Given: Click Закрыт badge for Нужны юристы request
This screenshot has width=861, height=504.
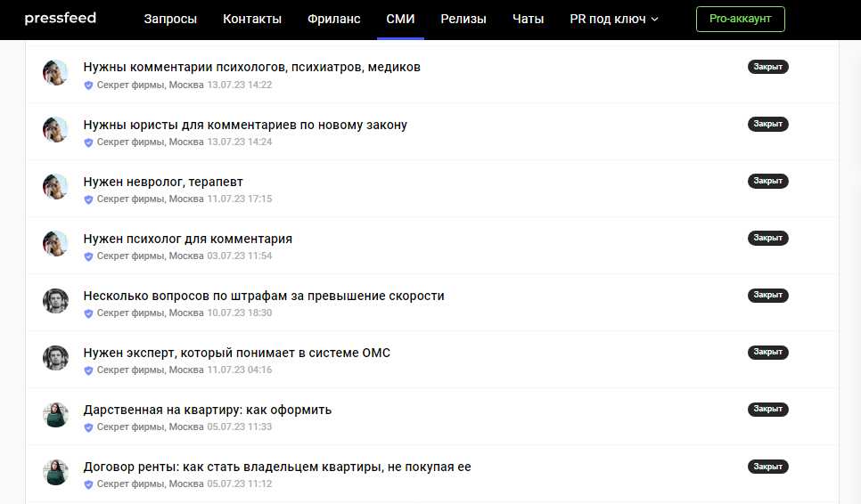Looking at the screenshot, I should (x=767, y=124).
